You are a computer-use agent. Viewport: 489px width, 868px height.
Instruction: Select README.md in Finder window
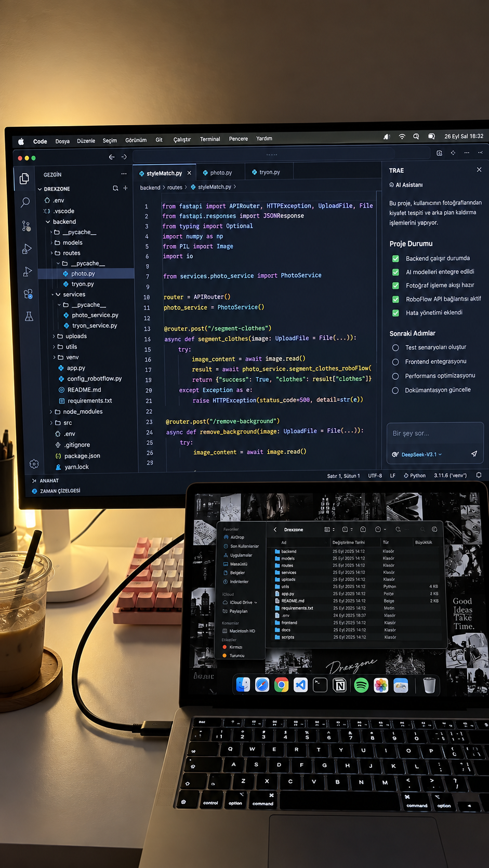click(x=293, y=601)
